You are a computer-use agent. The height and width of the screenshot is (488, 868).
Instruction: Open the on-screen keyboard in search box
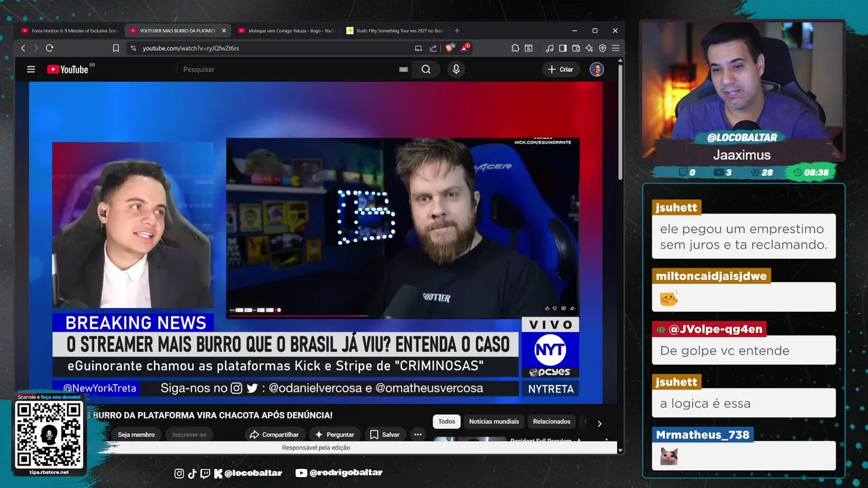403,69
